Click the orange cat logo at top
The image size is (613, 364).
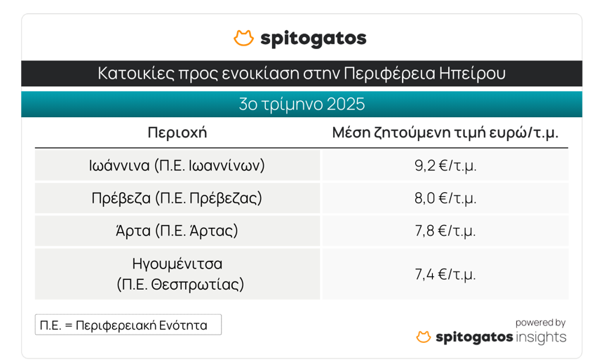tap(243, 38)
